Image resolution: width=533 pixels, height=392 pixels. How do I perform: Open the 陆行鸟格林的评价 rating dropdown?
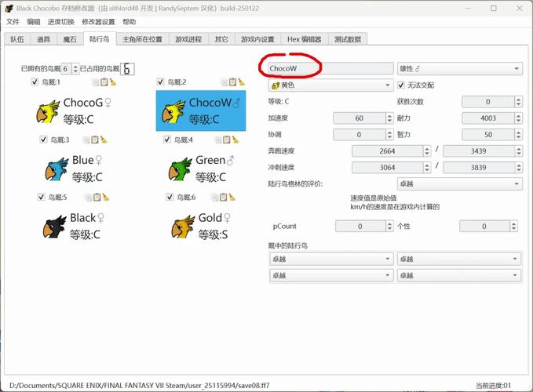point(459,184)
